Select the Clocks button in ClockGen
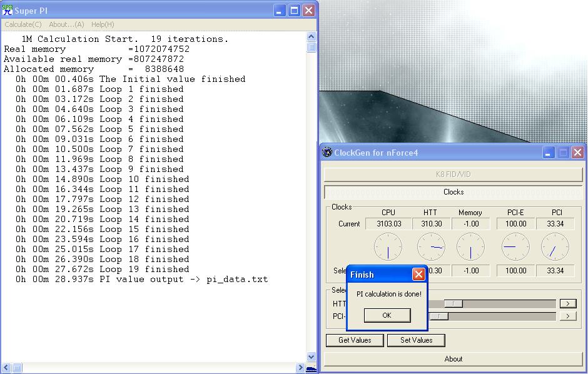588x374 pixels. [454, 192]
